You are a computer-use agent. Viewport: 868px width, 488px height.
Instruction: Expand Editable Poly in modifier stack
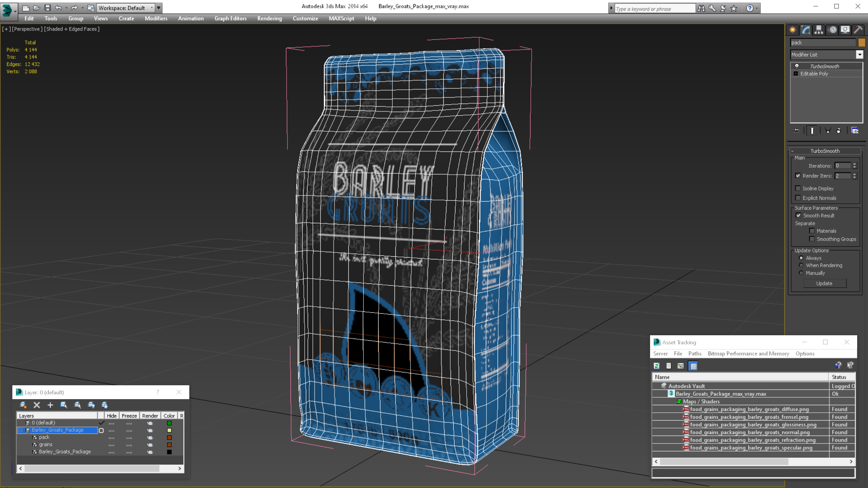click(x=796, y=74)
